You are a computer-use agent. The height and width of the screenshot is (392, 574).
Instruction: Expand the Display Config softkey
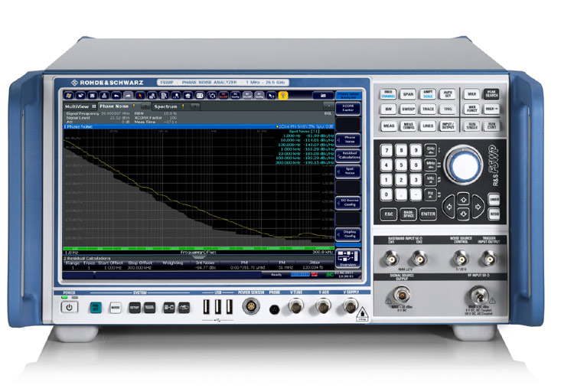click(x=348, y=234)
